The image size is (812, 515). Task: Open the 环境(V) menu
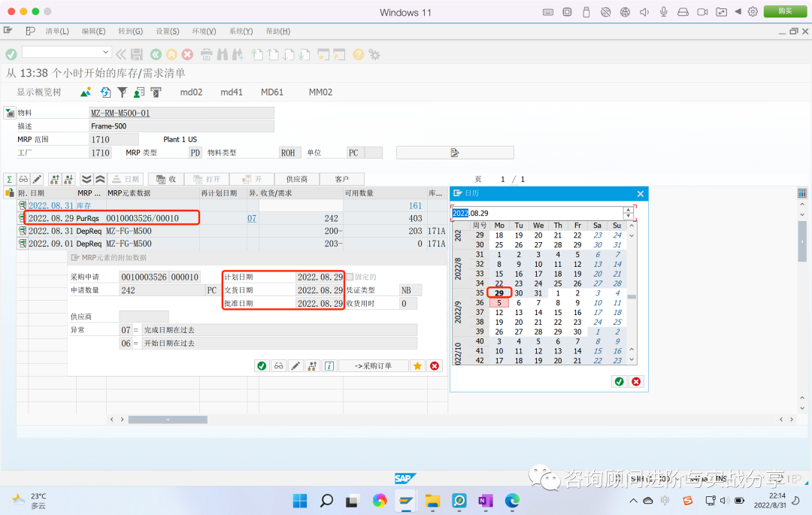coord(204,31)
